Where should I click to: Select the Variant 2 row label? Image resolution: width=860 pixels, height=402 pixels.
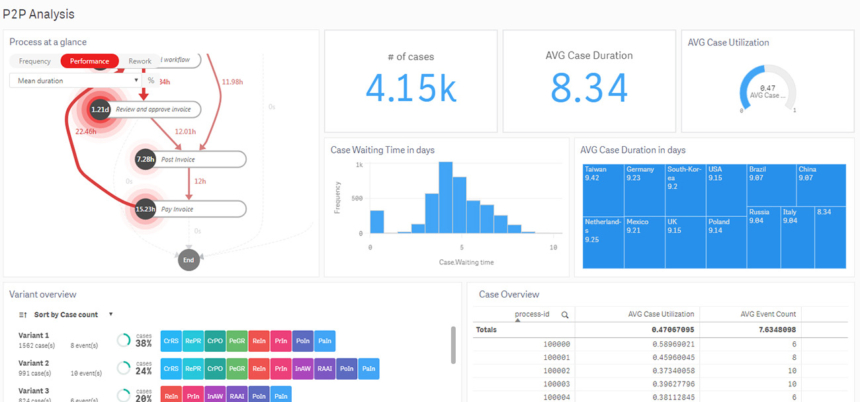tap(33, 363)
